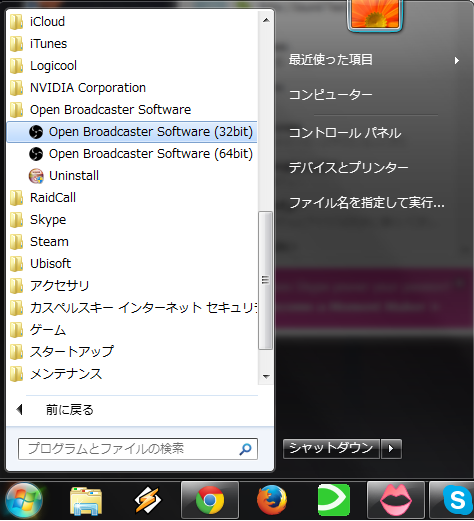The width and height of the screenshot is (474, 521).
Task: Click the programs list scroll up arrow
Action: click(266, 20)
